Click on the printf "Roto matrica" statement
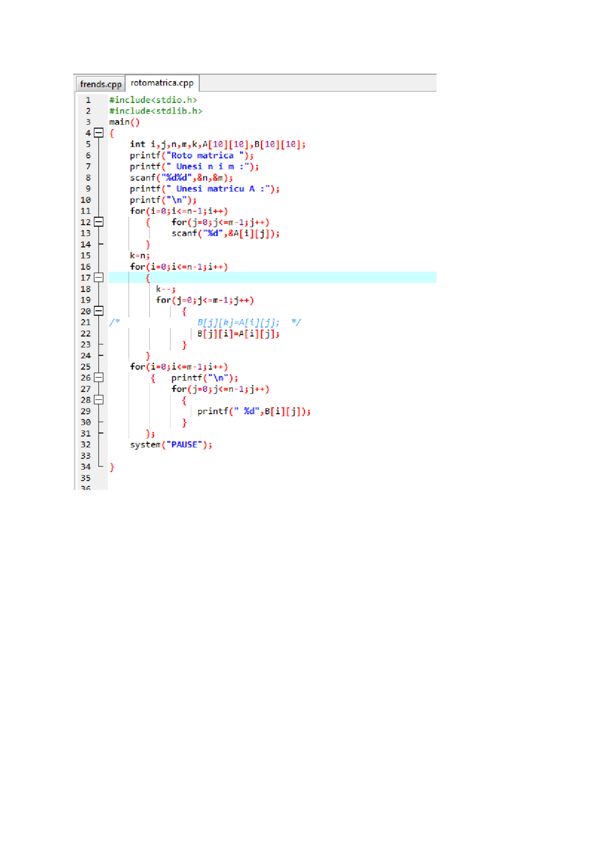This screenshot has width=613, height=868. pos(192,156)
